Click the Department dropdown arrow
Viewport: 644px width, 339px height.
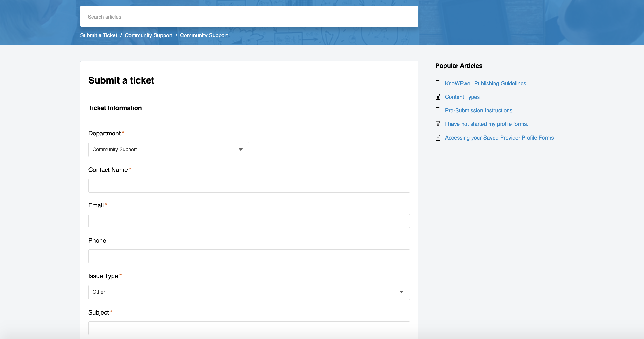click(x=241, y=149)
